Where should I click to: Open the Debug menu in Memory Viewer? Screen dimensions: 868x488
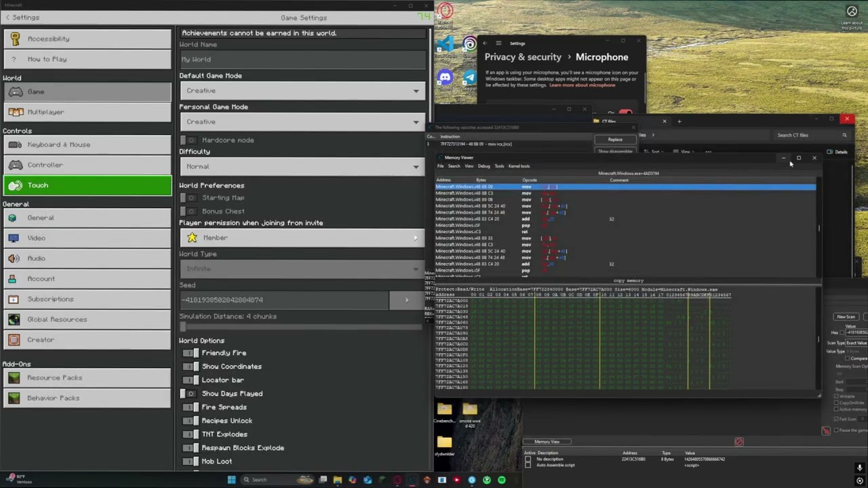point(484,166)
